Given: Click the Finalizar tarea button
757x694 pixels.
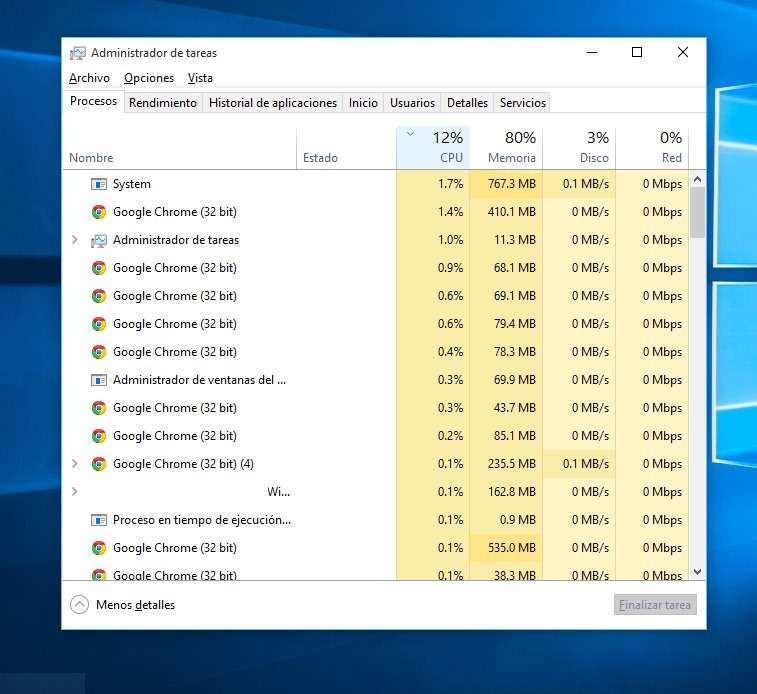Looking at the screenshot, I should click(655, 605).
